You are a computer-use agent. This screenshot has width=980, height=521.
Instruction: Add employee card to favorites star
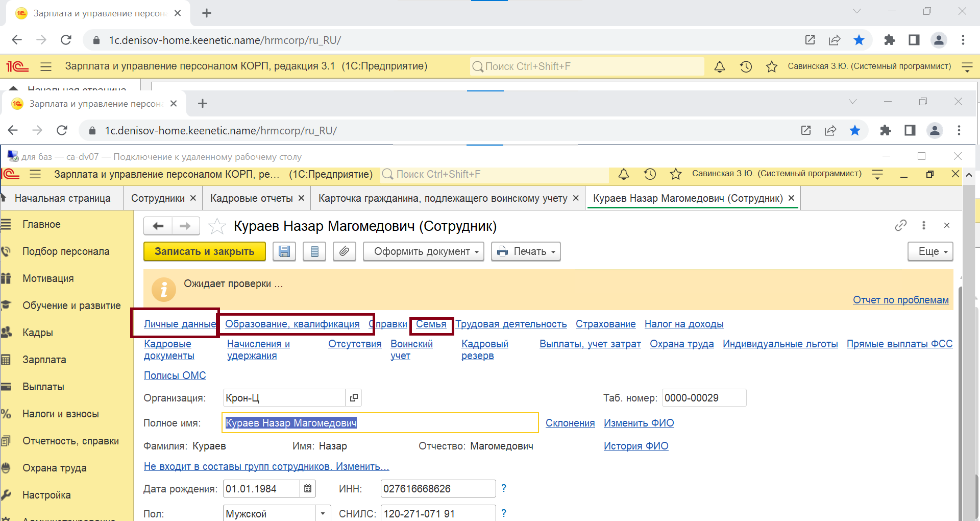tap(217, 226)
